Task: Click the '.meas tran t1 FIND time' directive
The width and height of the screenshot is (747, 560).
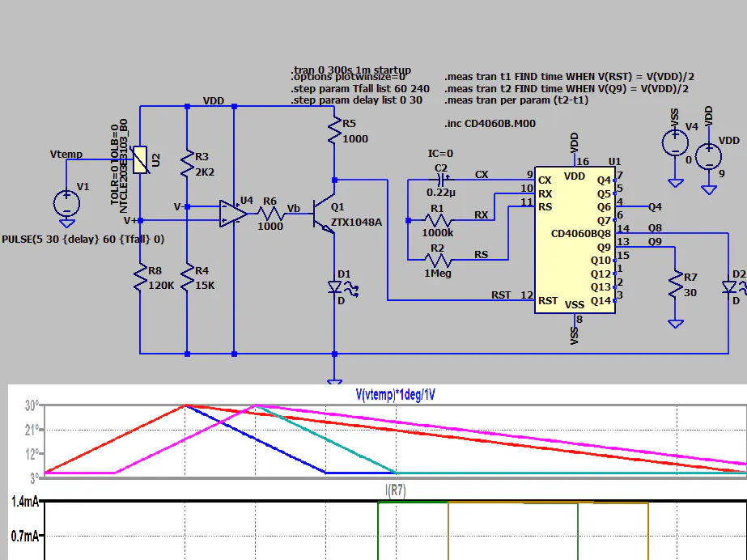Action: [569, 77]
